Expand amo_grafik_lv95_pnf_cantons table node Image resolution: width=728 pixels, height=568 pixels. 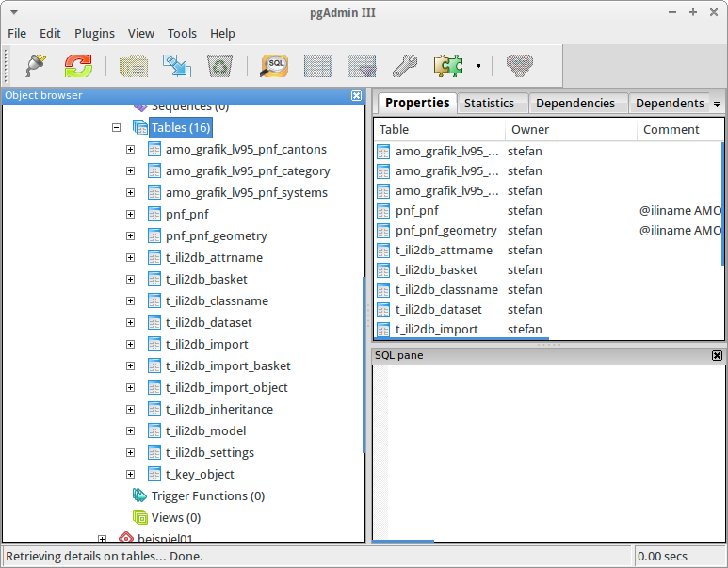[131, 149]
